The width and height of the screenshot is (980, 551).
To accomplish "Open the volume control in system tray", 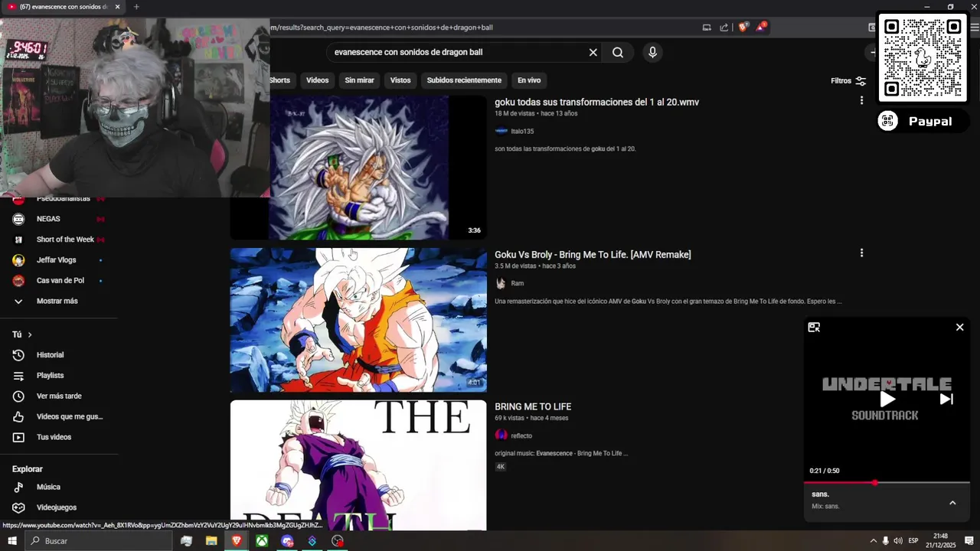I will coord(898,541).
